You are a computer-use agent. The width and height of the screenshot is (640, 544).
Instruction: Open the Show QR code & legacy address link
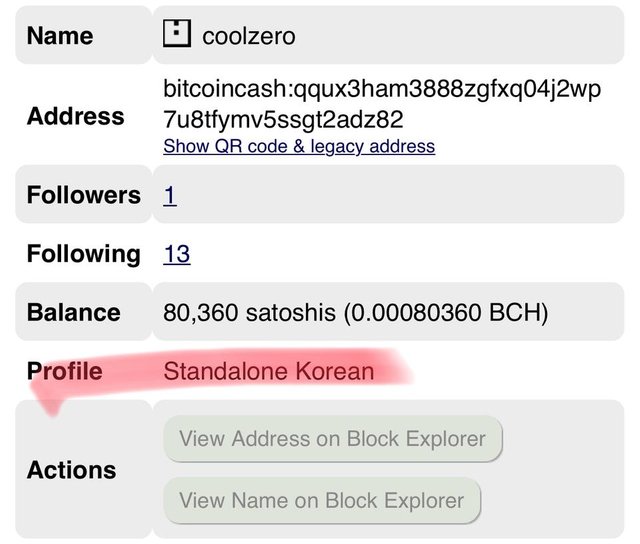(299, 146)
